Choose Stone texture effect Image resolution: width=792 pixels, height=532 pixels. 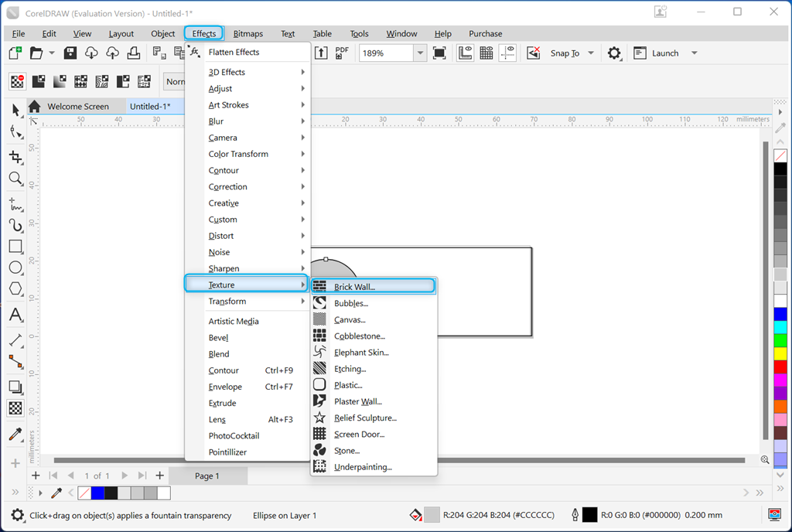[374, 451]
